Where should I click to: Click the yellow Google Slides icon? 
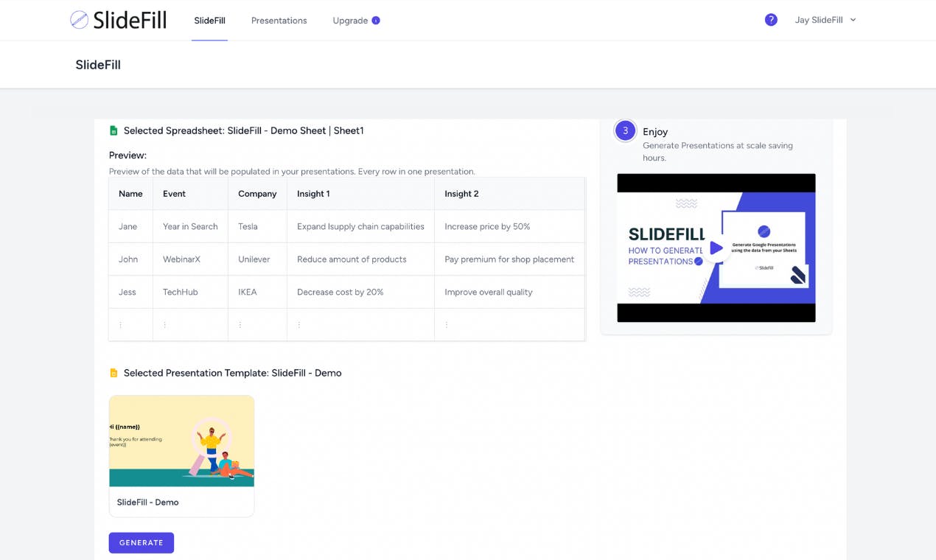click(x=113, y=373)
